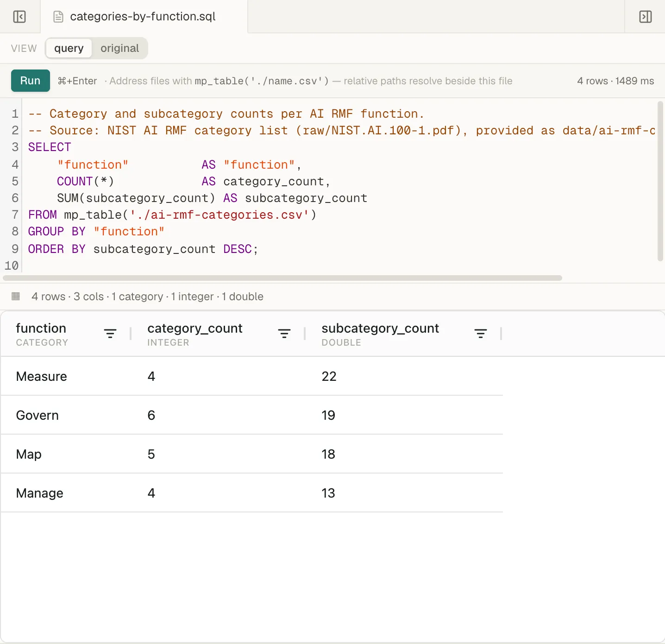Click the table grid icon in results bar
The width and height of the screenshot is (665, 644).
(x=16, y=296)
